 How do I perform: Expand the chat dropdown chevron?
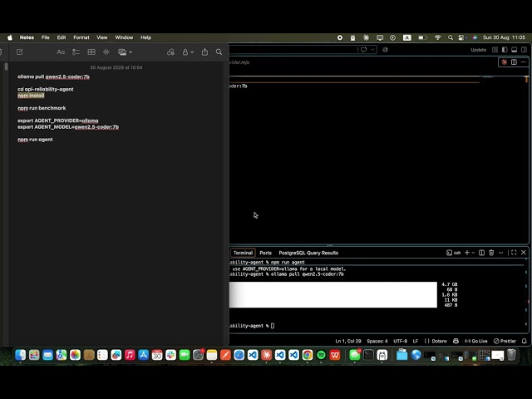tap(372, 50)
